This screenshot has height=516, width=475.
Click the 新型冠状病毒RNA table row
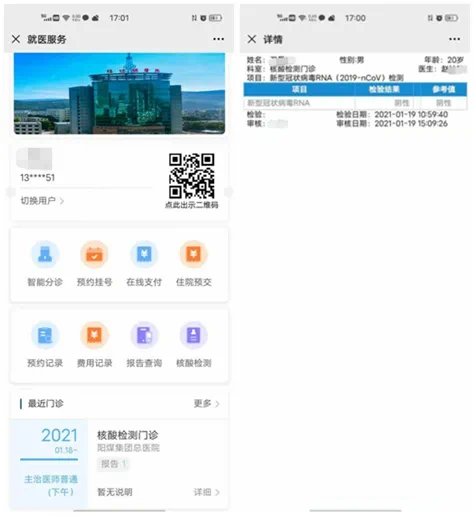[x=355, y=103]
